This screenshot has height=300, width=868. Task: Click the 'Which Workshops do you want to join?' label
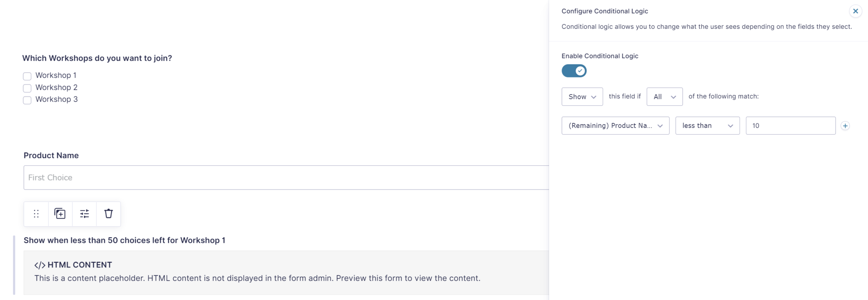[97, 58]
